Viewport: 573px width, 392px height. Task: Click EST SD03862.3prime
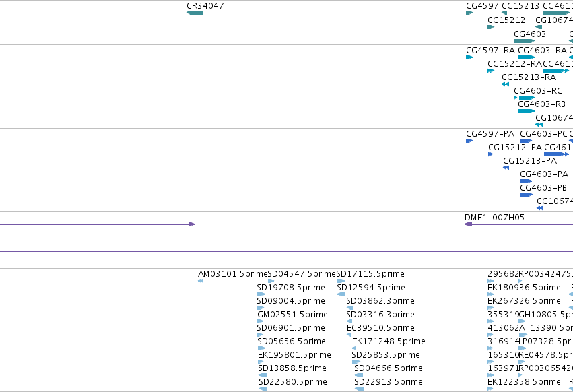pos(349,308)
